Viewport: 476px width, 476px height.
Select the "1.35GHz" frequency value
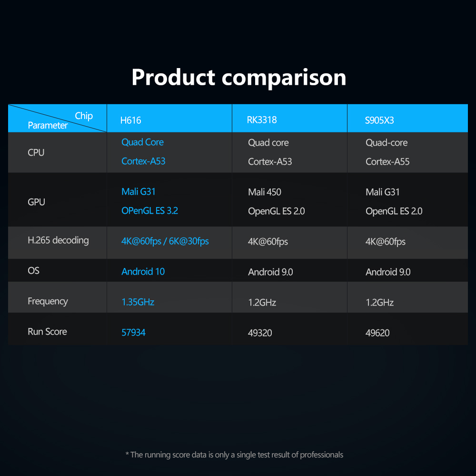[138, 302]
